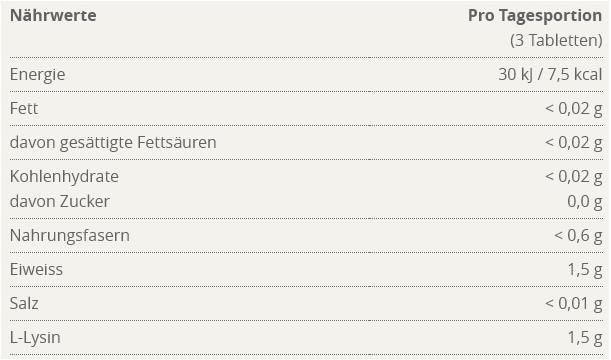Select the davon Zucker label
The image size is (611, 360).
tap(60, 201)
